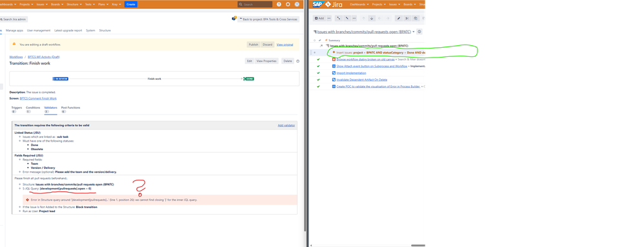The width and height of the screenshot is (644, 247).
Task: Click the bug icon of Browse workflow dialog row
Action: coord(334,59)
